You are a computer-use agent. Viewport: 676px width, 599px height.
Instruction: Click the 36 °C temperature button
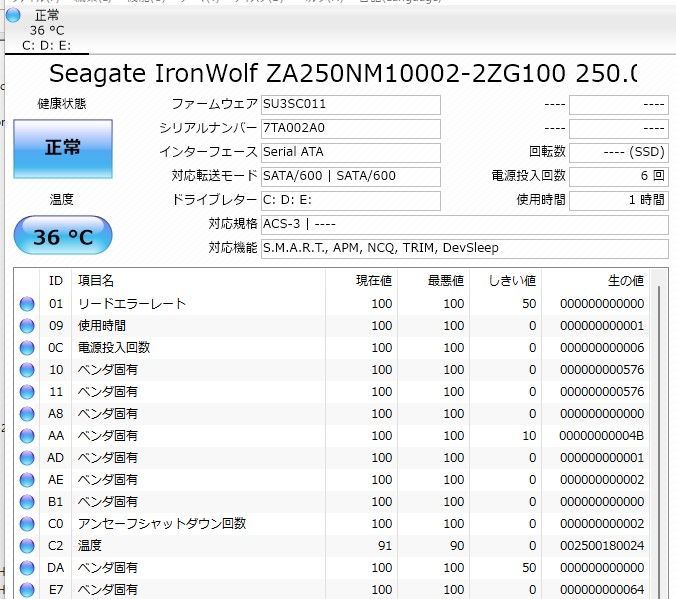pos(63,235)
